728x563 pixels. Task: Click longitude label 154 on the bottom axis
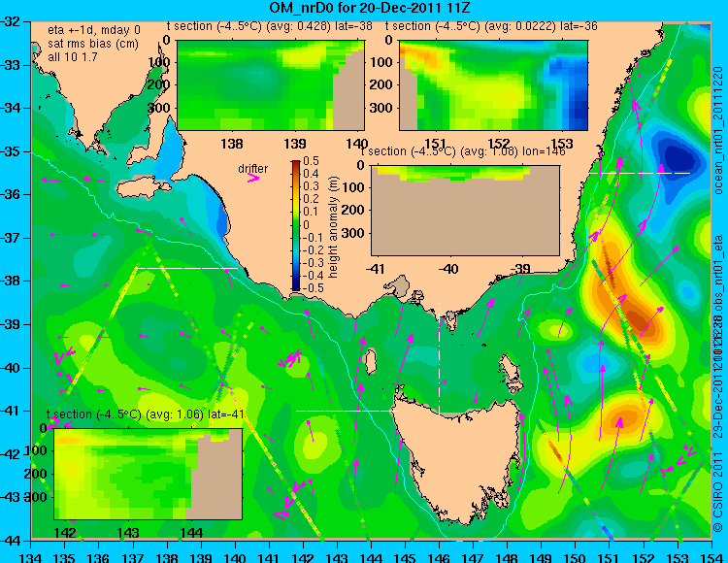[x=711, y=557]
